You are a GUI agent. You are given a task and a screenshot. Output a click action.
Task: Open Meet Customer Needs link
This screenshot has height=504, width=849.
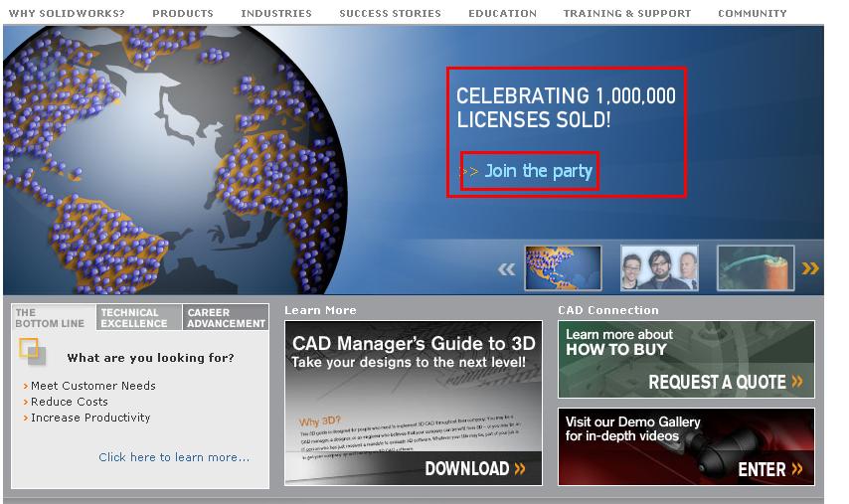coord(93,386)
